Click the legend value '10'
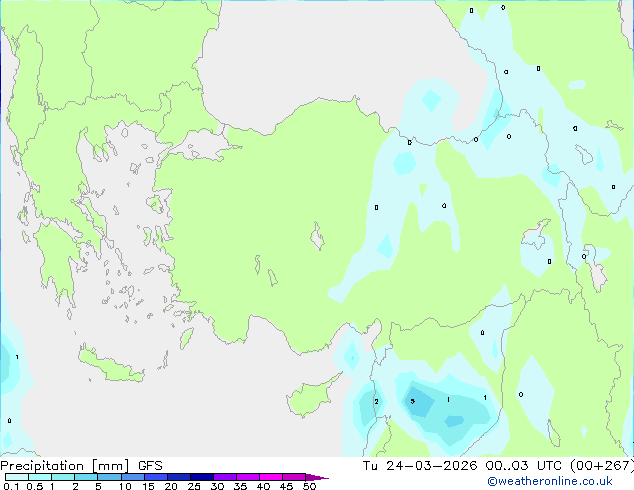Screen dimensions: 634x490 pos(125,486)
